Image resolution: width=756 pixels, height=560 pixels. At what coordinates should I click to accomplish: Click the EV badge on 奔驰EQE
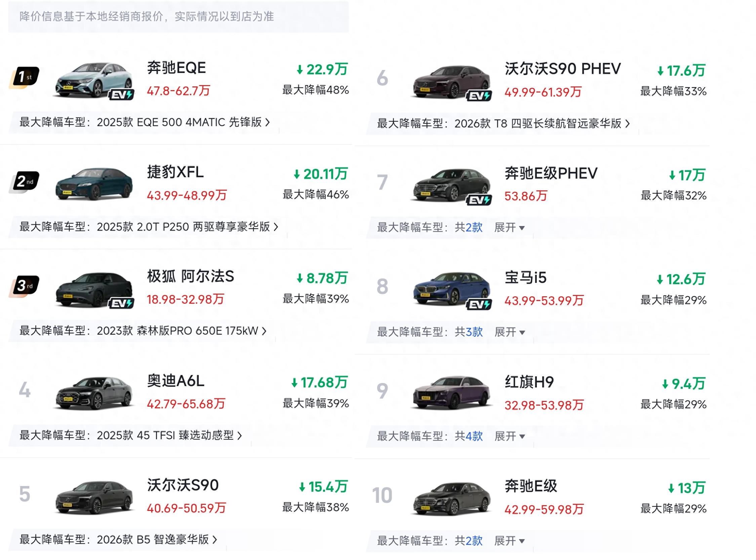[x=121, y=95]
